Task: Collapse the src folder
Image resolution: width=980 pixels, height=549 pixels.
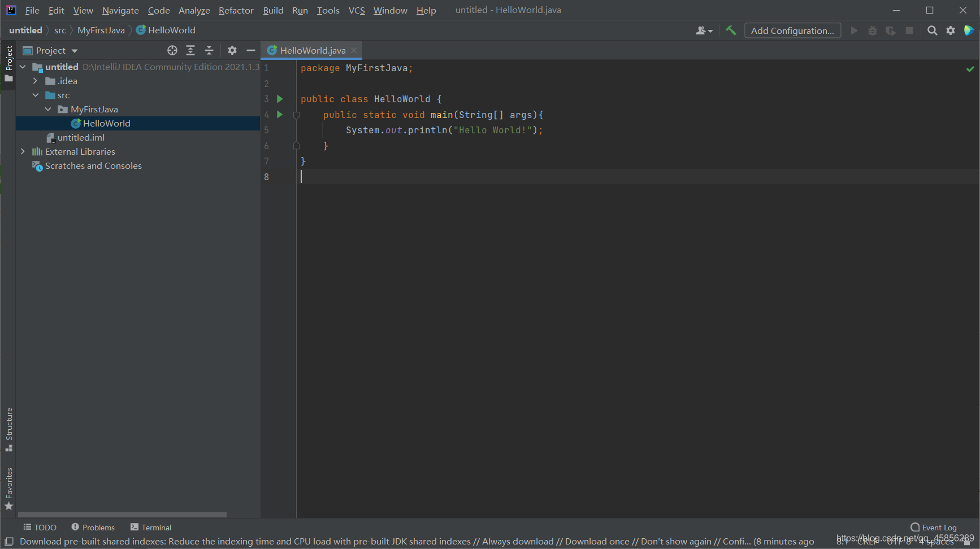Action: [35, 95]
